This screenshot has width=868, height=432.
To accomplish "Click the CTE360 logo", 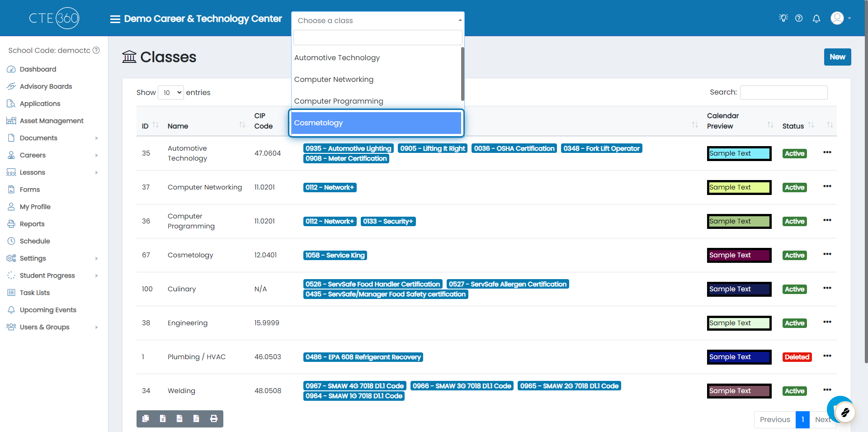I will pyautogui.click(x=54, y=18).
